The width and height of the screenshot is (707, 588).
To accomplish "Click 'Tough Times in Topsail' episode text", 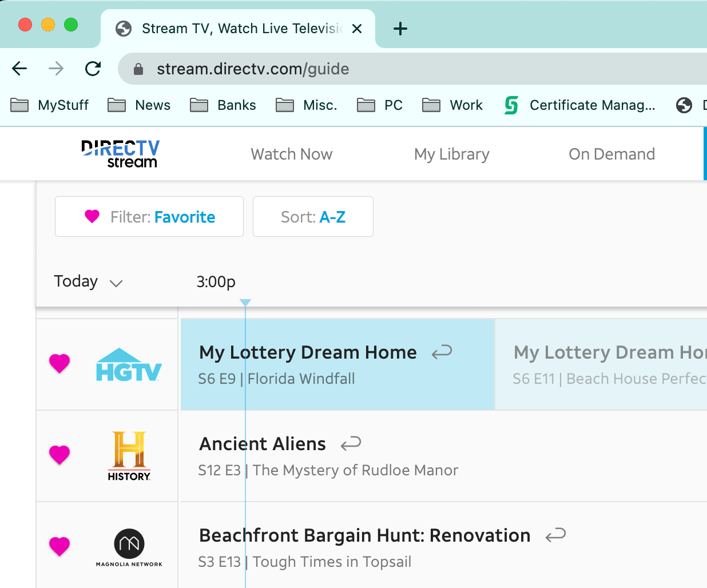I will [332, 562].
